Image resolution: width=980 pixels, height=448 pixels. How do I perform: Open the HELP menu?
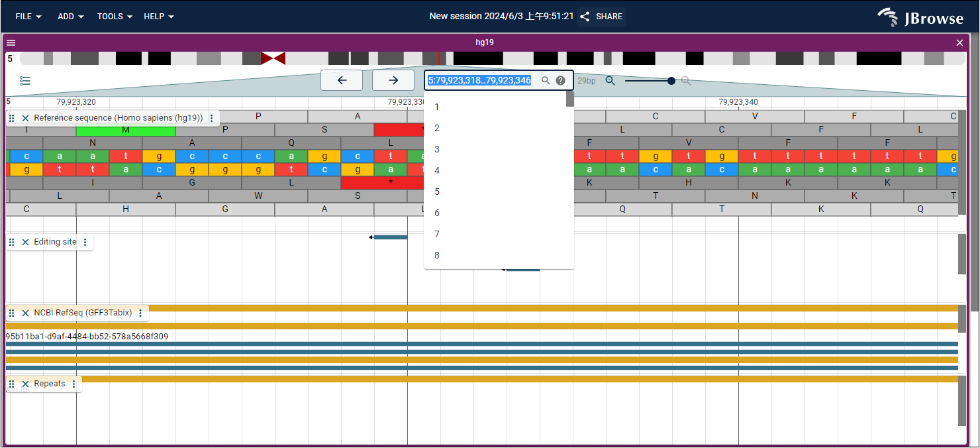click(159, 17)
